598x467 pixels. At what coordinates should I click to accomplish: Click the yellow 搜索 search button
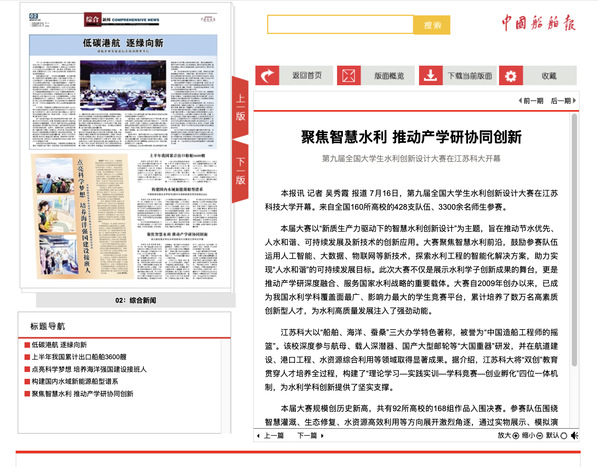click(432, 25)
